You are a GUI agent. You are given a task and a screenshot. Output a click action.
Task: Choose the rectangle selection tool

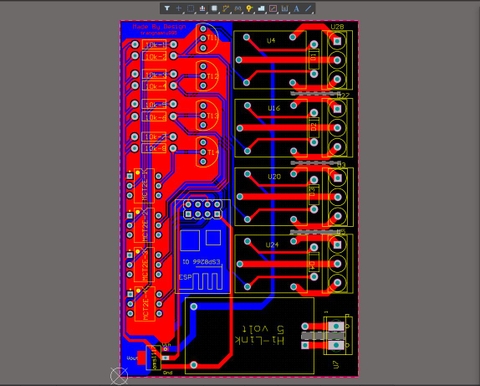[190, 9]
